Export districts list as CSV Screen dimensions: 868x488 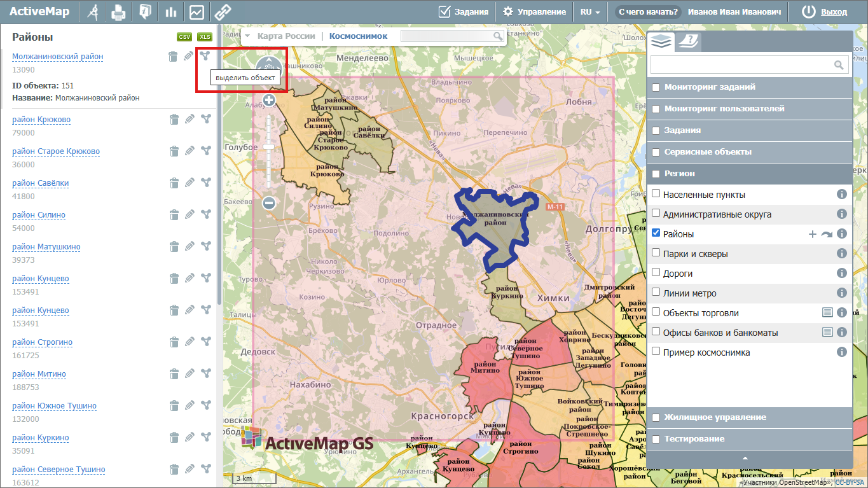coord(184,38)
